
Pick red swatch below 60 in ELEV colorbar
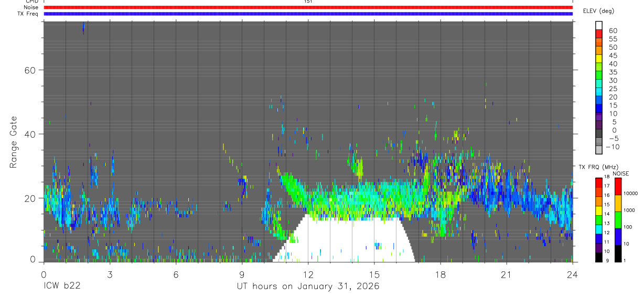tap(599, 34)
